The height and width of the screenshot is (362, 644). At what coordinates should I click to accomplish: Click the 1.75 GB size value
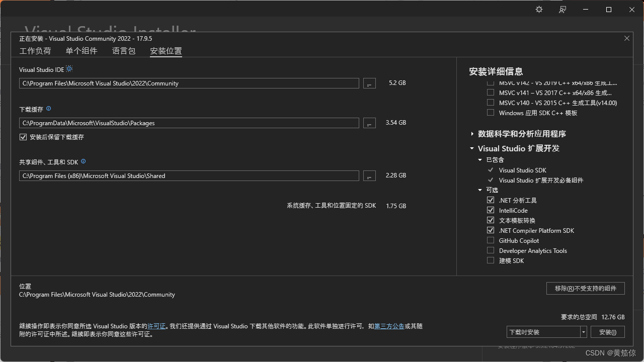pyautogui.click(x=396, y=206)
